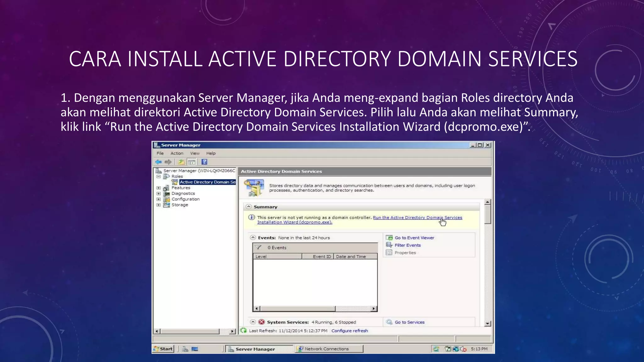
Task: Expand the Storage tree node
Action: (158, 205)
